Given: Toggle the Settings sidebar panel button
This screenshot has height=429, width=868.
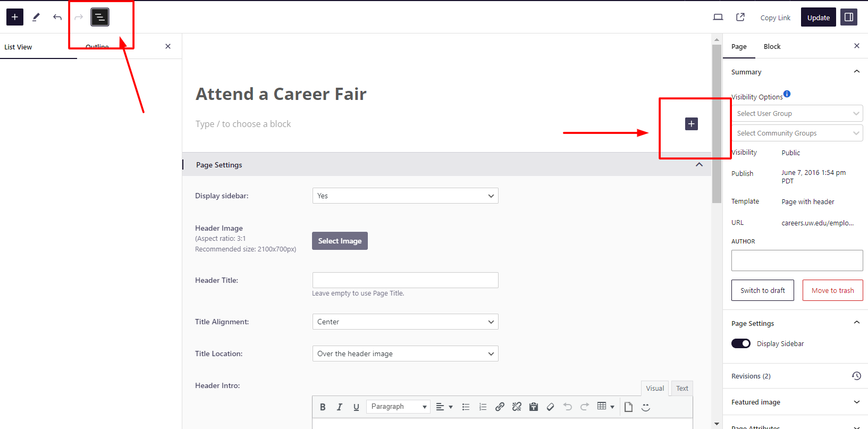Looking at the screenshot, I should 849,17.
